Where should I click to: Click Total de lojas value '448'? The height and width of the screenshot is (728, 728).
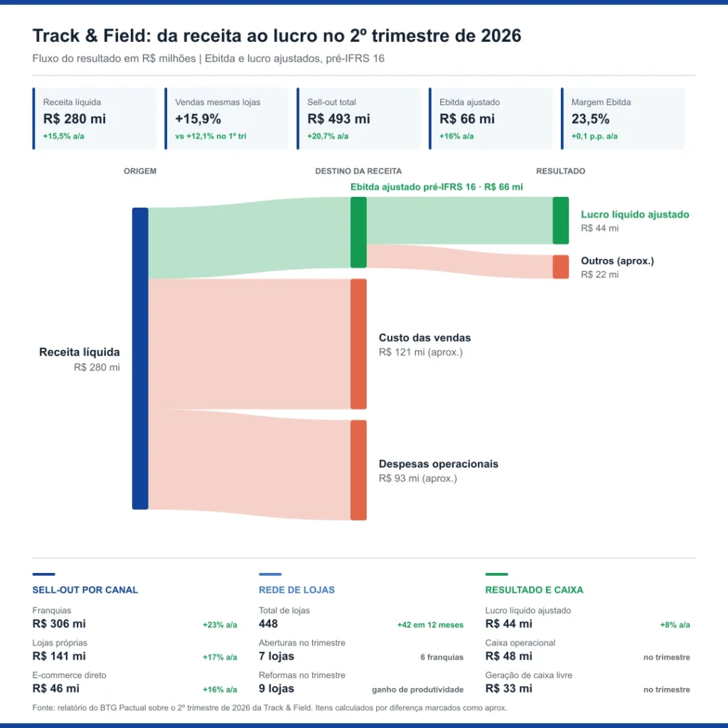[x=268, y=624]
